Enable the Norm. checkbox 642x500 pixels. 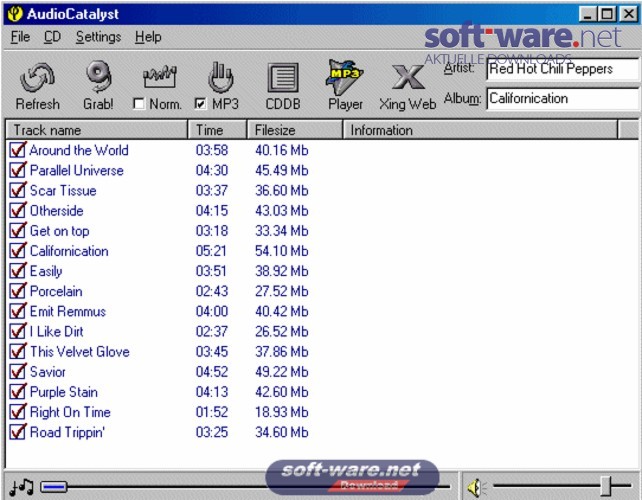click(x=139, y=104)
